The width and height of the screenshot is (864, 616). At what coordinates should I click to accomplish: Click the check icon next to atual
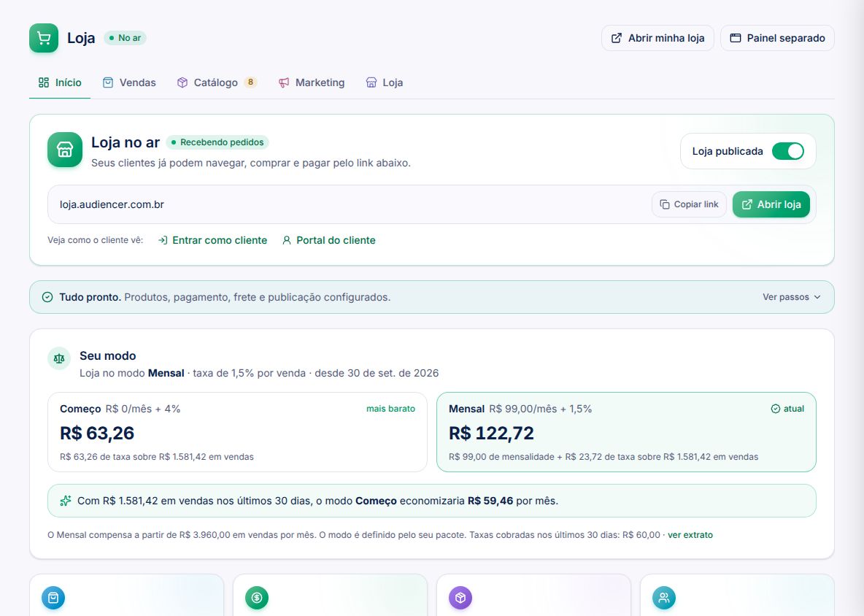(x=775, y=409)
